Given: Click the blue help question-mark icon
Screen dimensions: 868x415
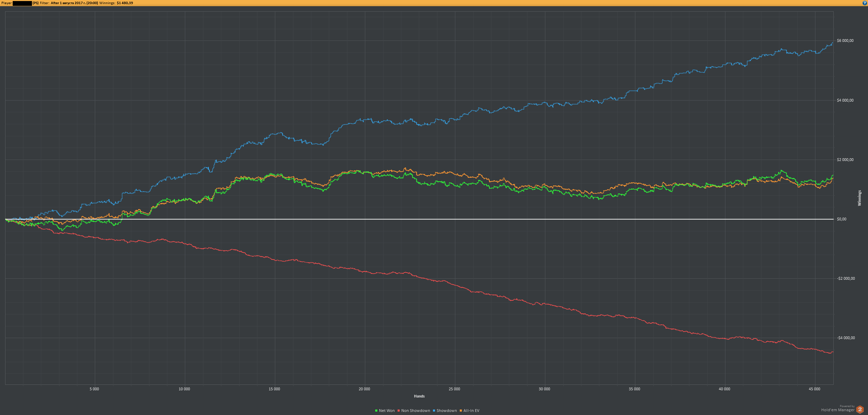Looking at the screenshot, I should [865, 3].
